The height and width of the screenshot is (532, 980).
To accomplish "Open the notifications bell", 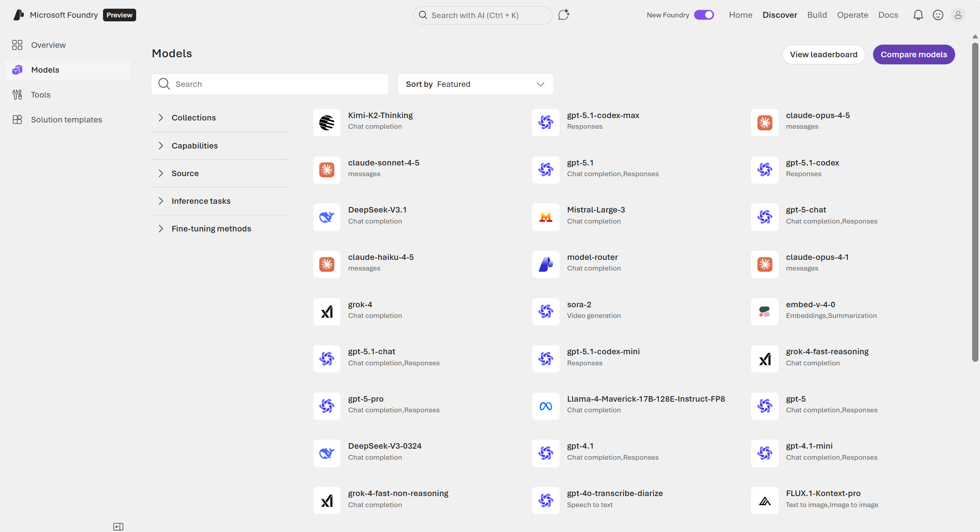I will (x=918, y=15).
